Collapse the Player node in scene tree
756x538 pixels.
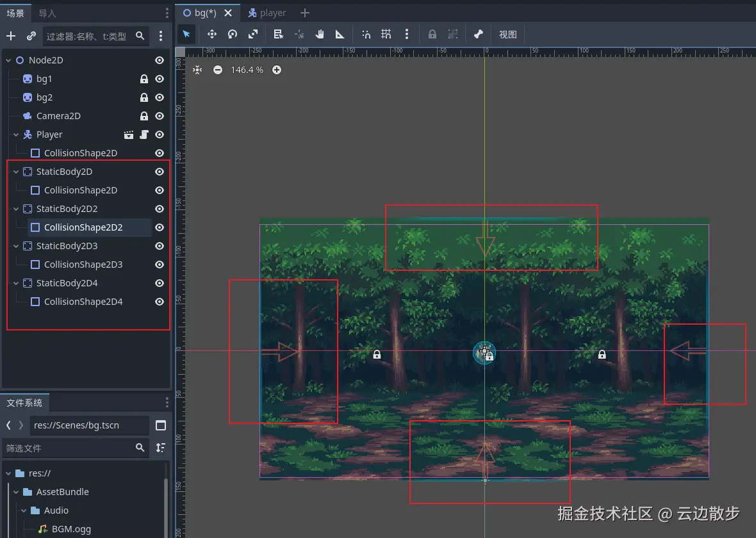click(16, 134)
